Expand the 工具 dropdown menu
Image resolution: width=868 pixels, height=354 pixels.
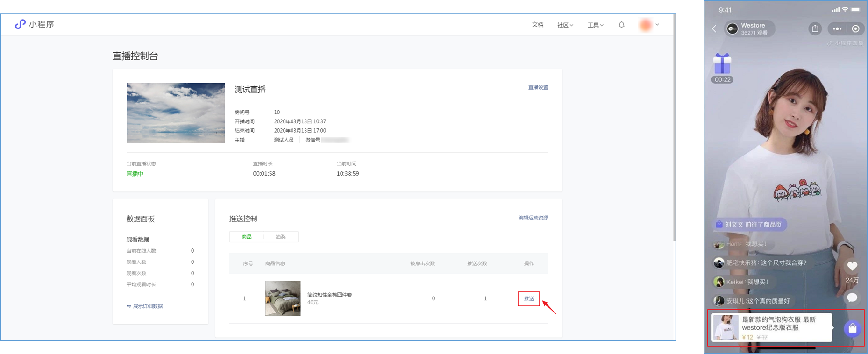[595, 25]
